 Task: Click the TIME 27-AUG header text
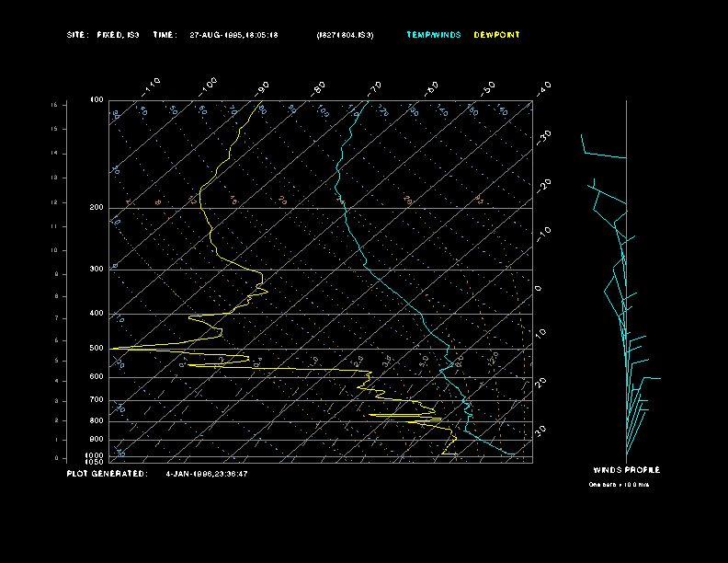pos(215,35)
